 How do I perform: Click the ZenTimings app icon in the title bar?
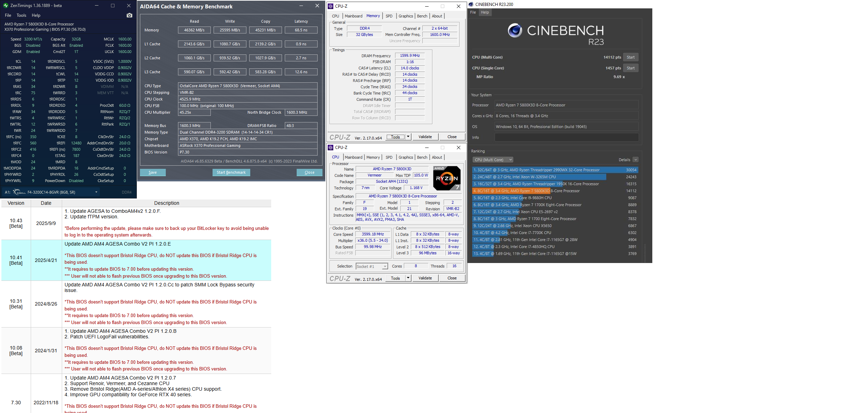coord(6,6)
